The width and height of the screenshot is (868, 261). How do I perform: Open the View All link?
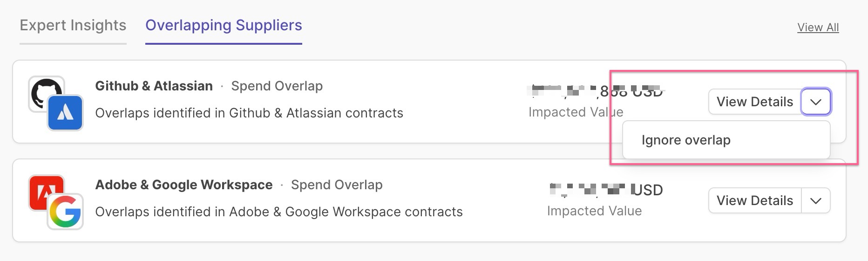pos(818,27)
